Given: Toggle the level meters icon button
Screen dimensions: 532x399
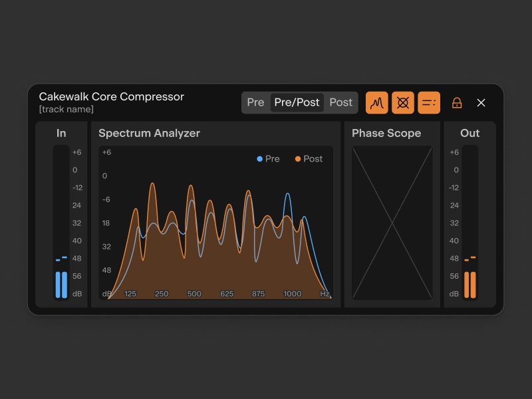Looking at the screenshot, I should pos(429,102).
